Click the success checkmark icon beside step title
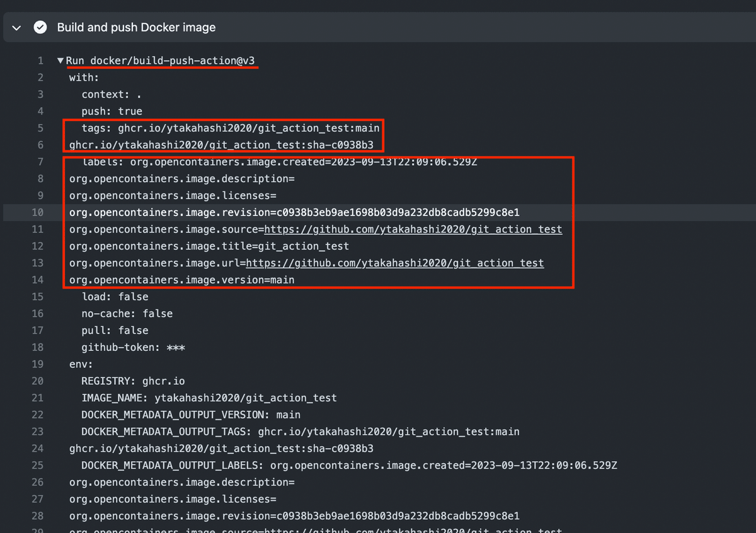Image resolution: width=756 pixels, height=533 pixels. tap(40, 27)
